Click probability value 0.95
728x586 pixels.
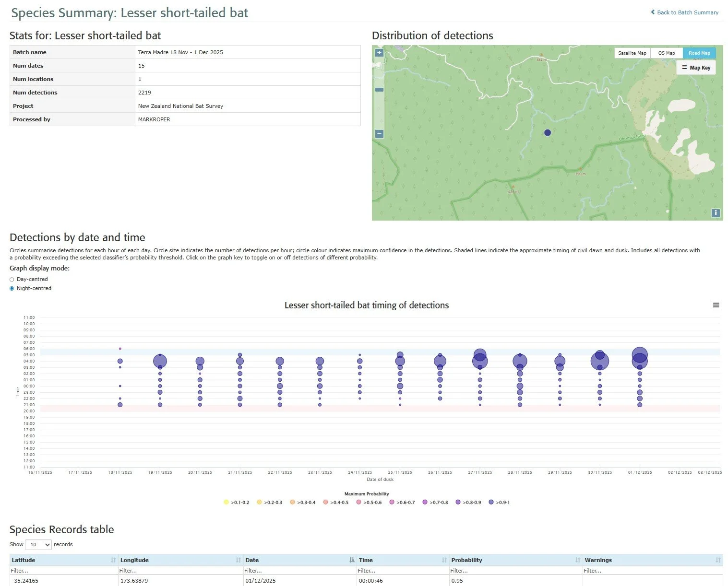pyautogui.click(x=457, y=581)
